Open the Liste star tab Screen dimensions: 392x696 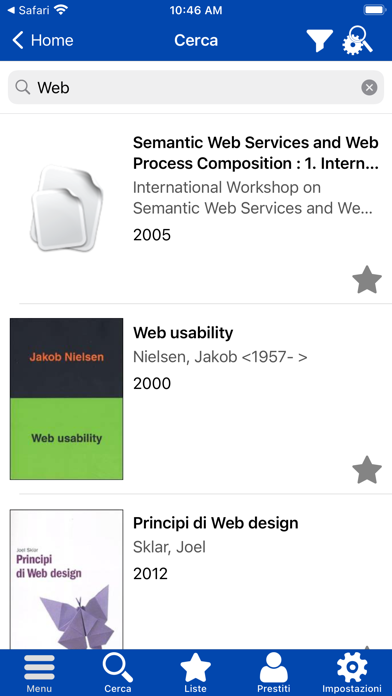[196, 672]
